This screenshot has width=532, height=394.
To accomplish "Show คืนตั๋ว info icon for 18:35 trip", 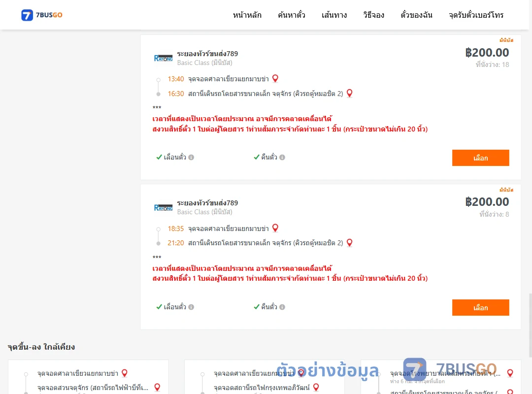I will [x=282, y=307].
